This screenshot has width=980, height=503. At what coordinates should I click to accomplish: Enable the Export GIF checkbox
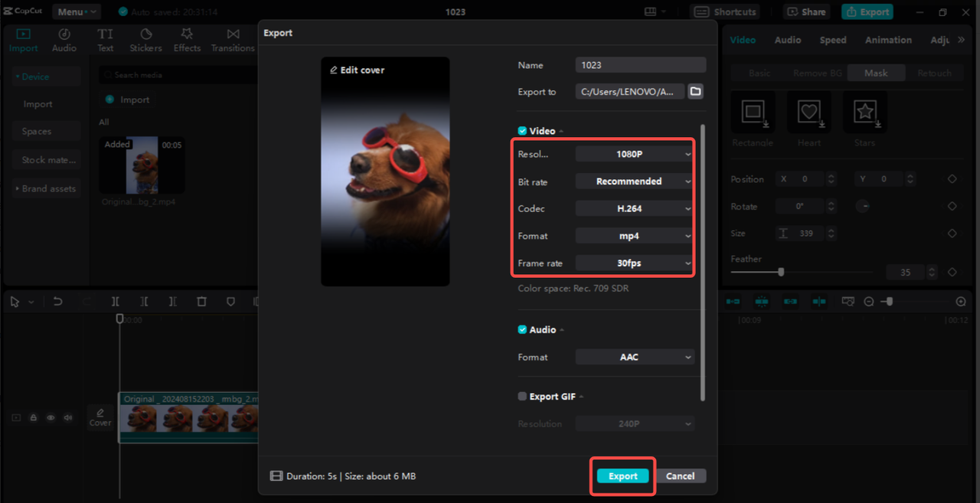coord(522,397)
